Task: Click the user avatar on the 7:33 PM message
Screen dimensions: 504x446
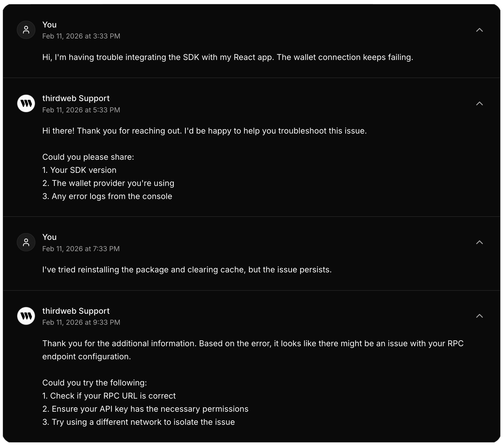Action: (x=26, y=242)
